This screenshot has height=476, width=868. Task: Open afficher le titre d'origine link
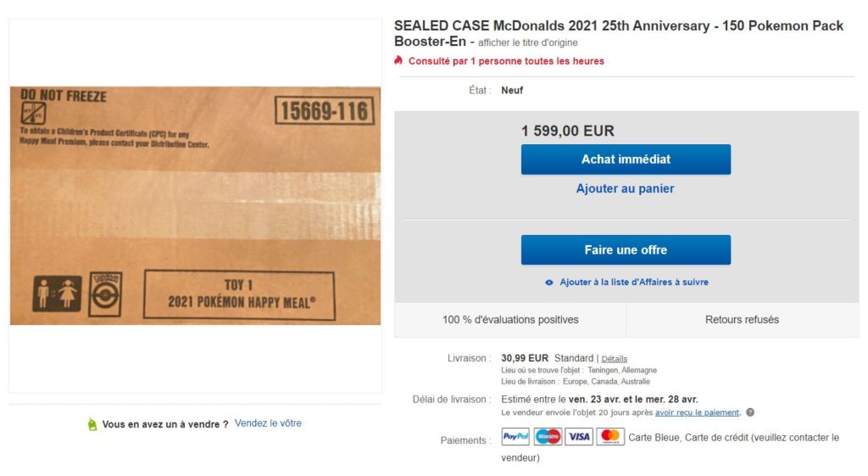(x=527, y=42)
